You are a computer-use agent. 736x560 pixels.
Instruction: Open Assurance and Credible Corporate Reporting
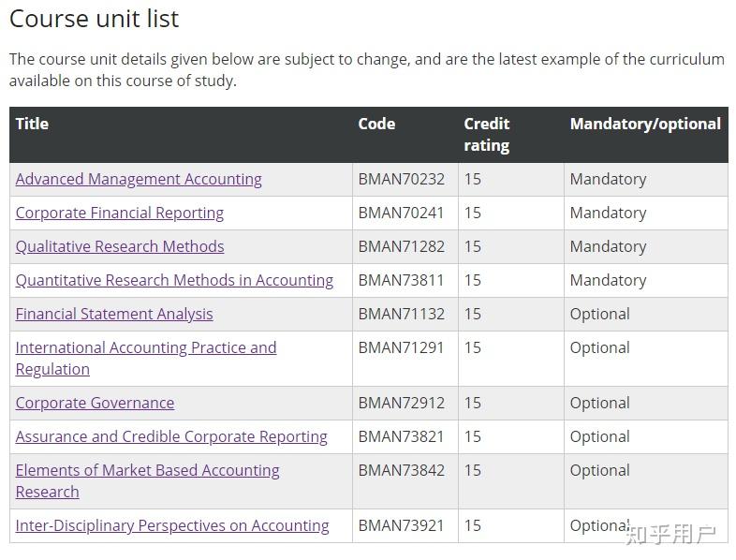(x=171, y=436)
